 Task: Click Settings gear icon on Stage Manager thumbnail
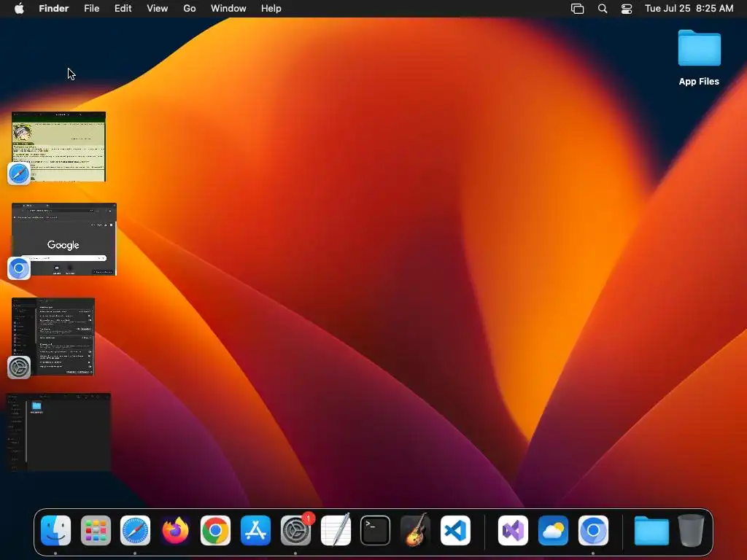coord(19,367)
